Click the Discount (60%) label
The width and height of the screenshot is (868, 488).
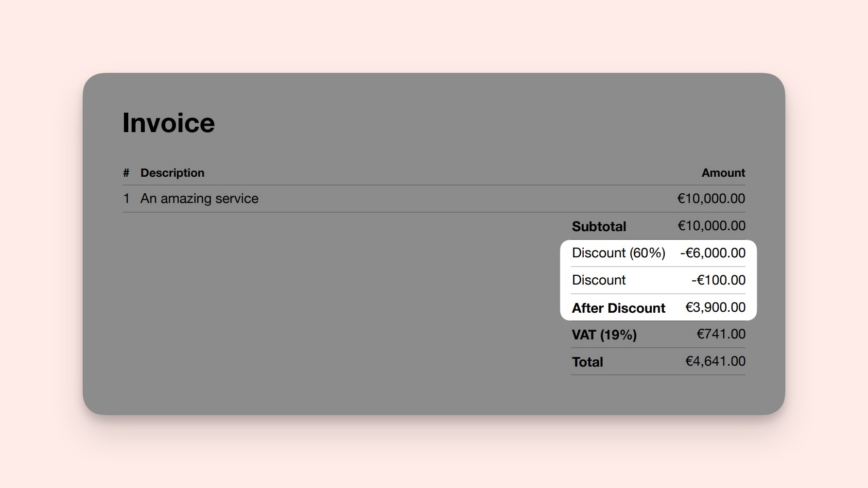619,253
